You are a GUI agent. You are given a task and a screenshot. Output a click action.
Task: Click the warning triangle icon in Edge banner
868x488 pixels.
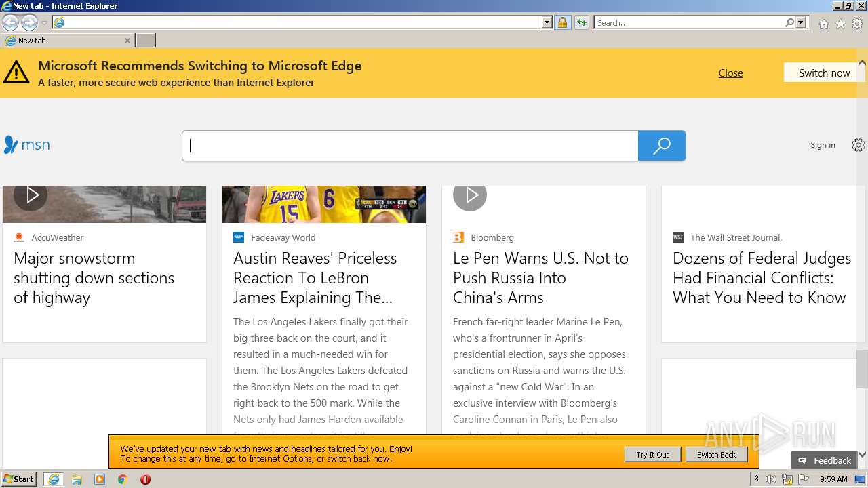[x=16, y=72]
